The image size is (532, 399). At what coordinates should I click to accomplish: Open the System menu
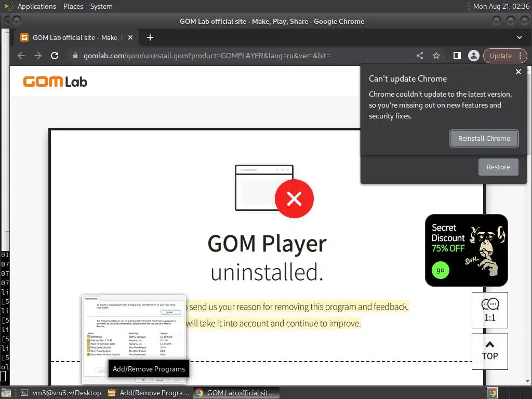coord(101,6)
